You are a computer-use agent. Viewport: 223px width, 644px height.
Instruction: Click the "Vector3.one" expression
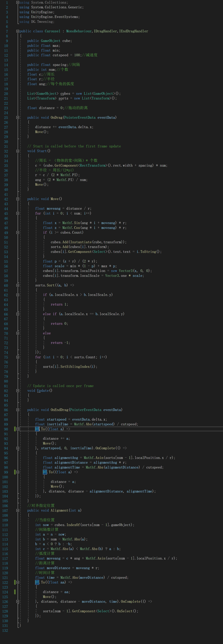pyautogui.click(x=116, y=276)
